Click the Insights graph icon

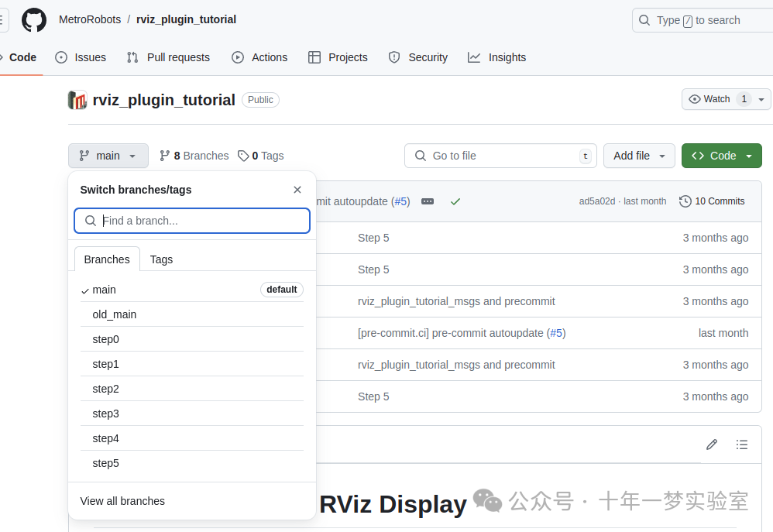[x=474, y=57]
